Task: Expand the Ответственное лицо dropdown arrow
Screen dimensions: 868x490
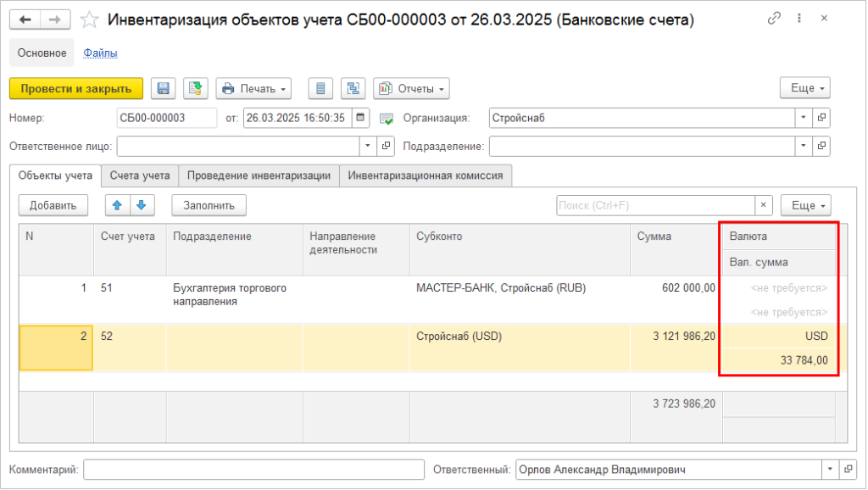Action: (368, 146)
